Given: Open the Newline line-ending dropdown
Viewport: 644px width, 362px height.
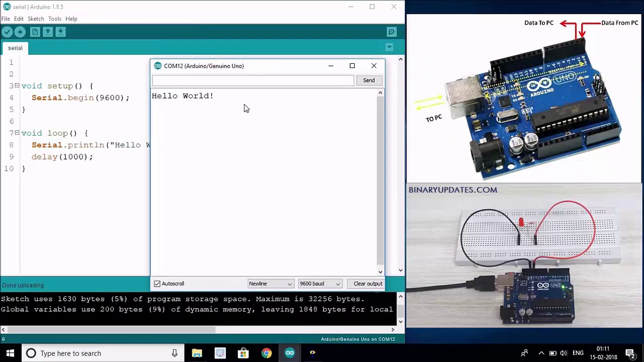Looking at the screenshot, I should point(270,284).
